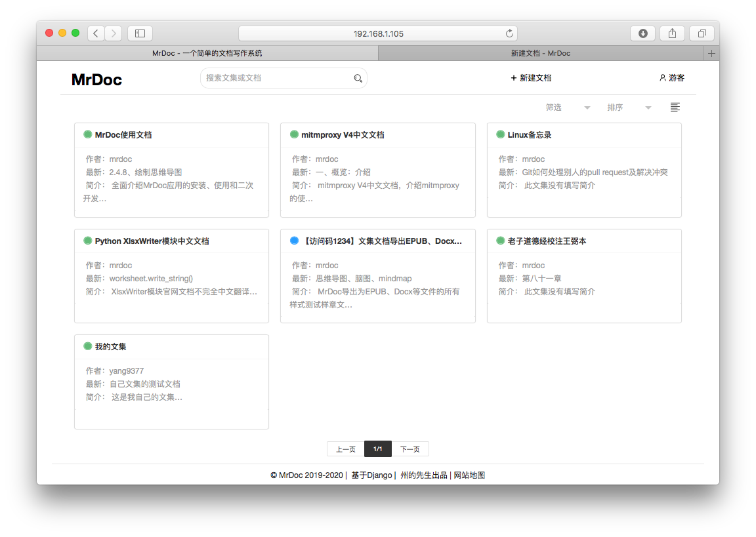Expand the 排序 sort dropdown
756x537 pixels.
coord(629,108)
